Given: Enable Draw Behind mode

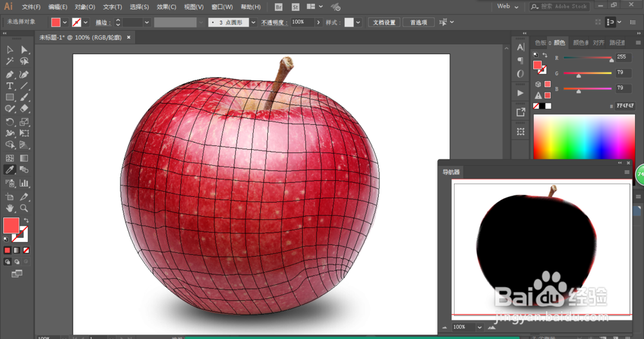Looking at the screenshot, I should (17, 262).
